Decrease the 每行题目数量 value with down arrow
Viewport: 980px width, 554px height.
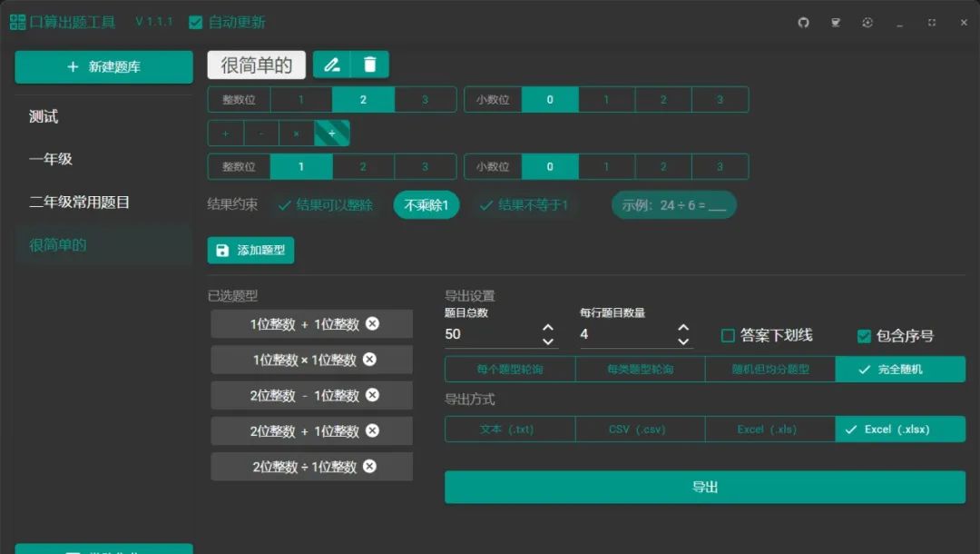(x=683, y=341)
